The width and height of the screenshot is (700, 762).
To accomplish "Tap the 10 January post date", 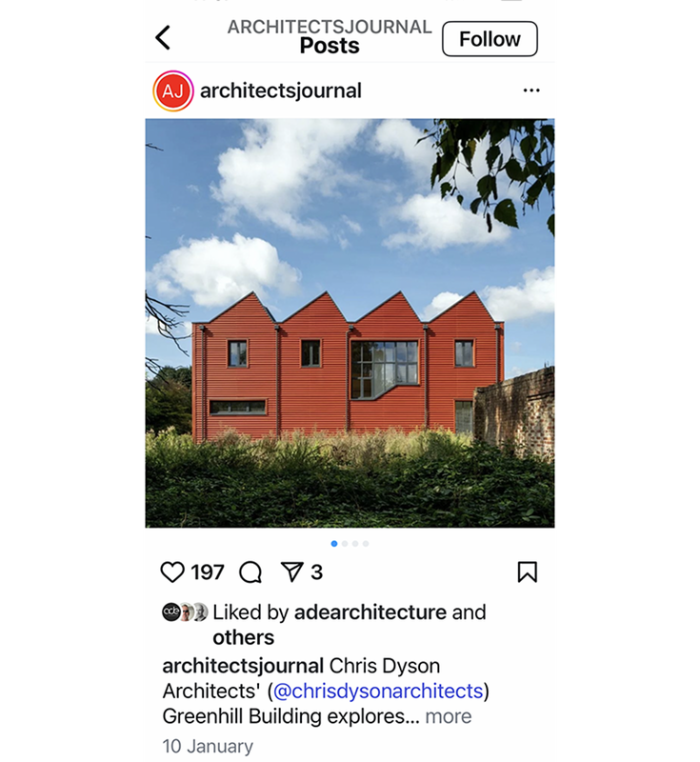I will [208, 746].
